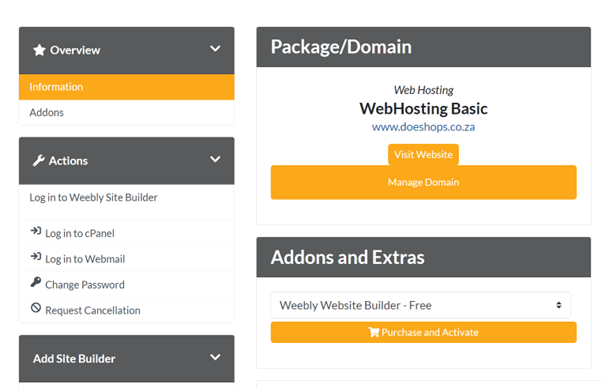Image resolution: width=602 pixels, height=388 pixels.
Task: Click the Purchase and Activate button
Action: coord(423,332)
